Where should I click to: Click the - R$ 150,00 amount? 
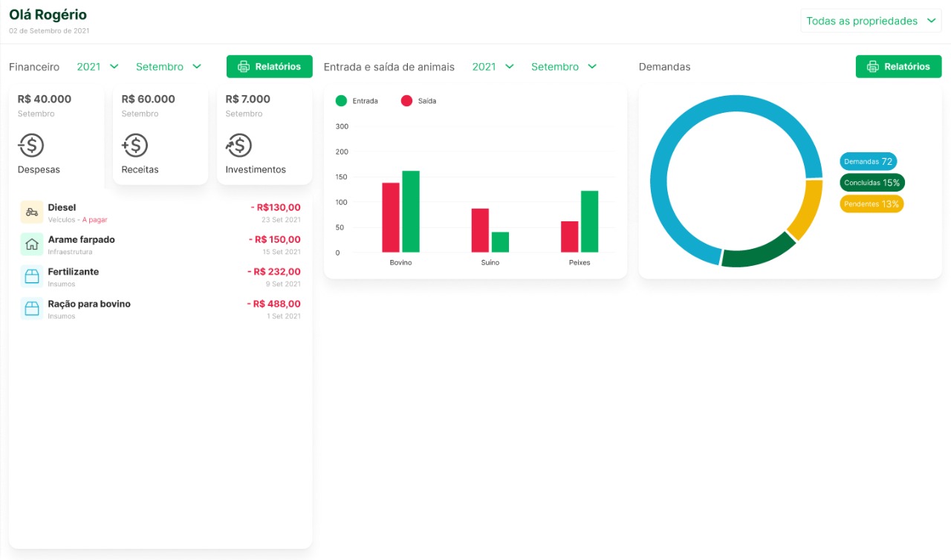click(x=275, y=239)
